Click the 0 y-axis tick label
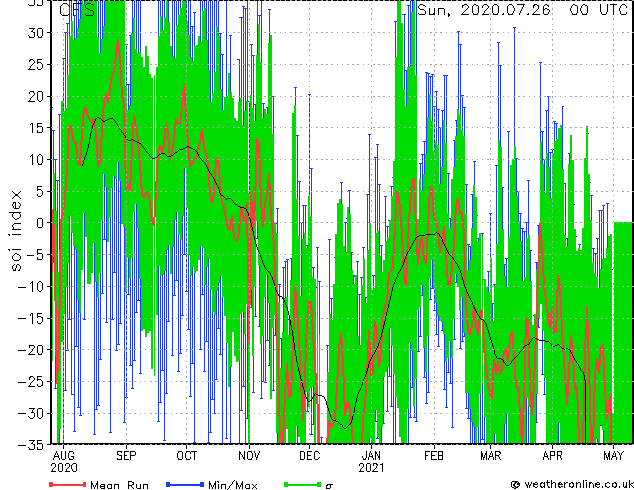Image resolution: width=634 pixels, height=490 pixels. pyautogui.click(x=40, y=223)
